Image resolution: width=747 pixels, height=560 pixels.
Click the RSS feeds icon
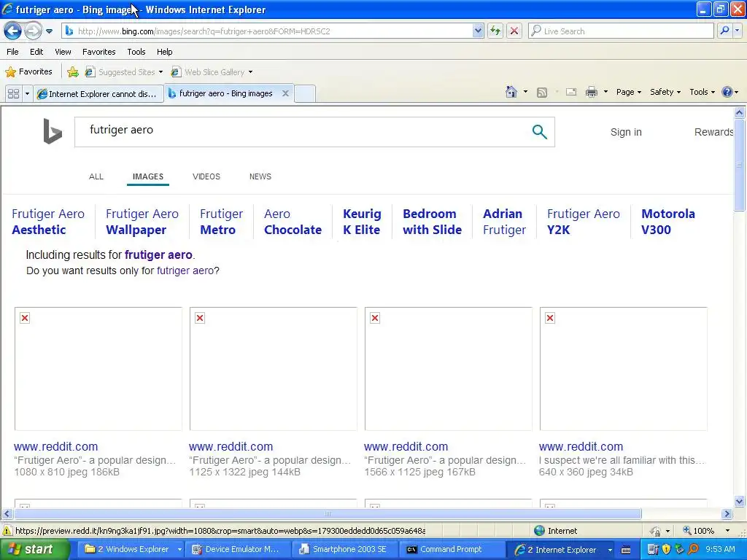click(x=542, y=93)
